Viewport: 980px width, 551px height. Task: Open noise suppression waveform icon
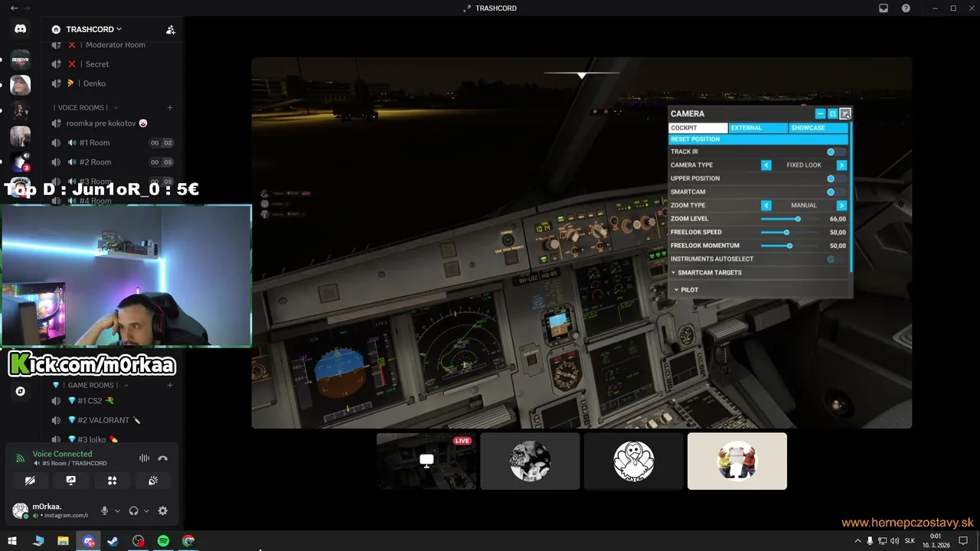(x=144, y=458)
